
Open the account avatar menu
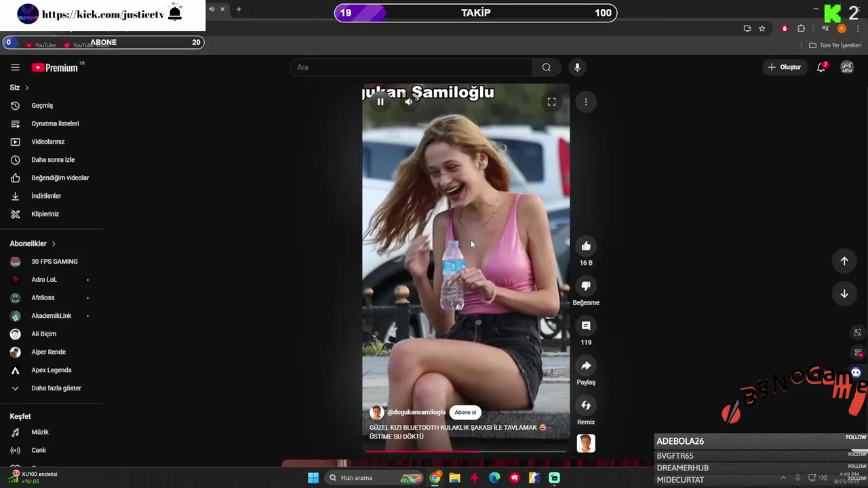pyautogui.click(x=847, y=67)
